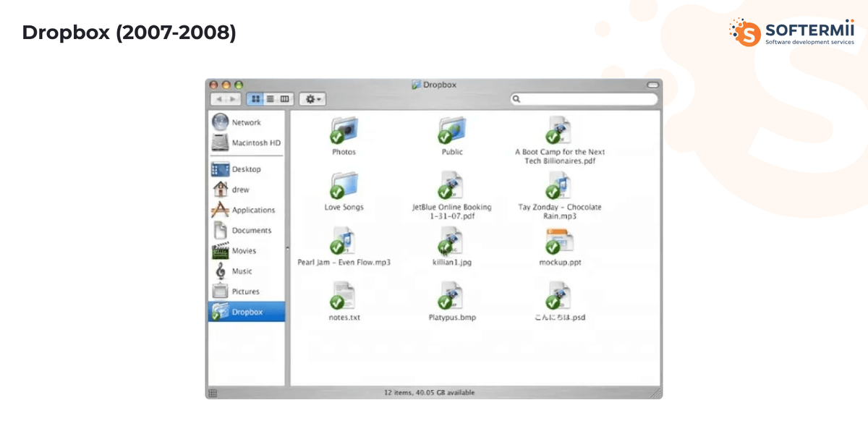
Task: Click the "Love Songs" folder name
Action: tap(344, 208)
